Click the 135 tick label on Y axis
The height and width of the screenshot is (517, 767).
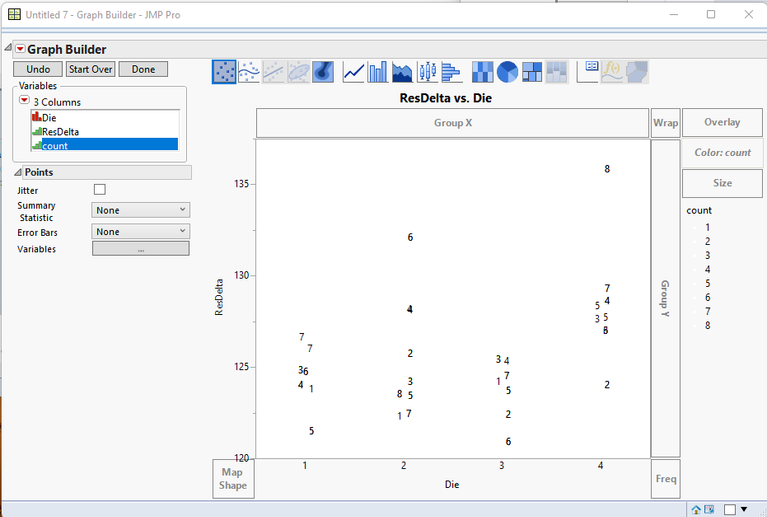tap(242, 184)
